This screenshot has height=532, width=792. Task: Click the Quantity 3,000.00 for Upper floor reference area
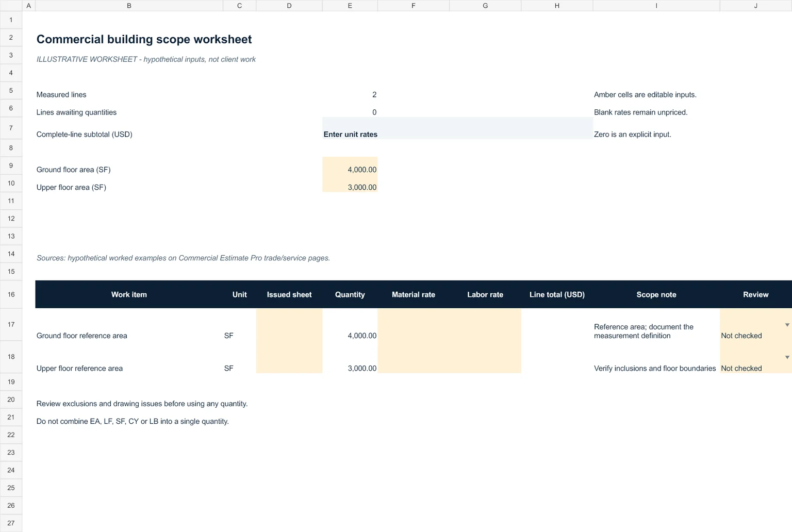coord(362,369)
